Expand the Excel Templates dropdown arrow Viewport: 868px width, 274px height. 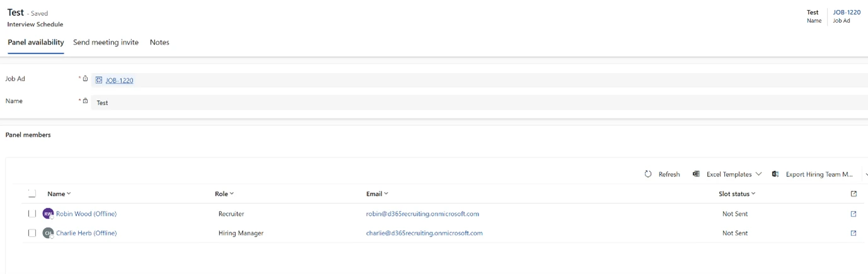coord(758,174)
